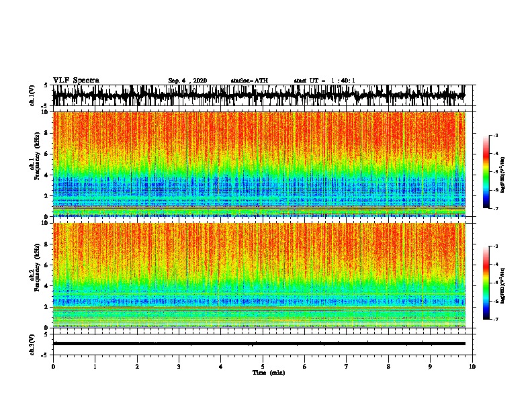Click the "5" tick of ch.1 voltage axis
Screen dimensions: 532x411
[46, 85]
